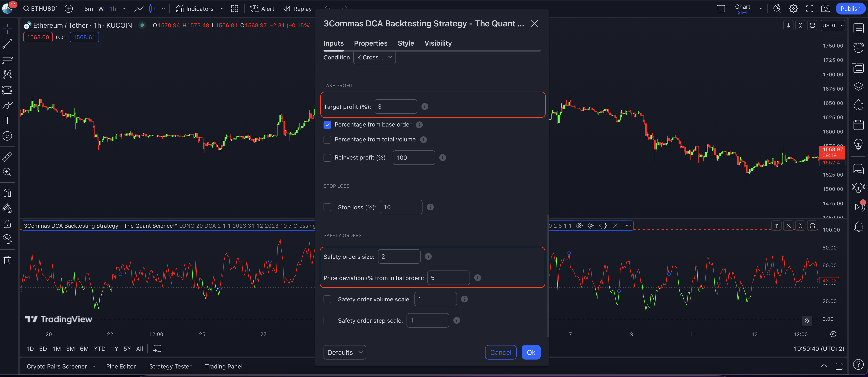The height and width of the screenshot is (377, 868).
Task: Click the Cancel button
Action: tap(500, 352)
